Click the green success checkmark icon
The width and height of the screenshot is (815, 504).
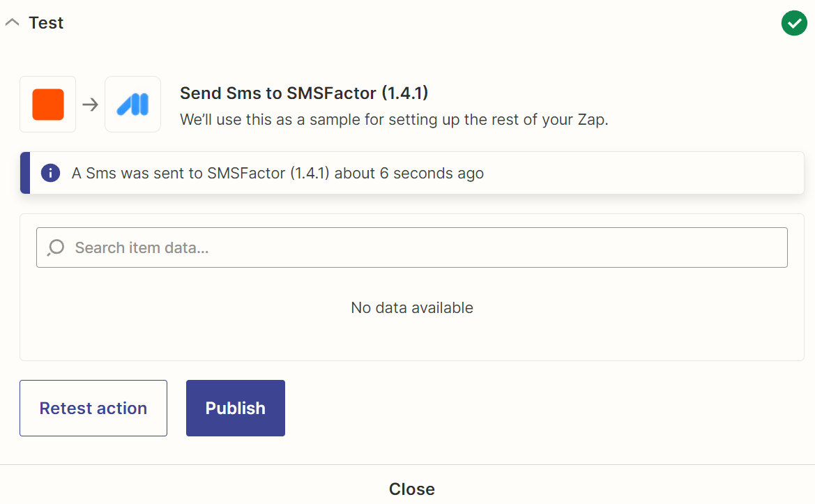pyautogui.click(x=793, y=23)
